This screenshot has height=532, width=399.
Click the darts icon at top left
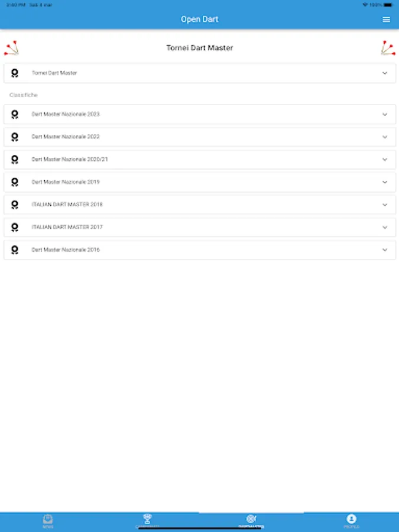pos(11,48)
